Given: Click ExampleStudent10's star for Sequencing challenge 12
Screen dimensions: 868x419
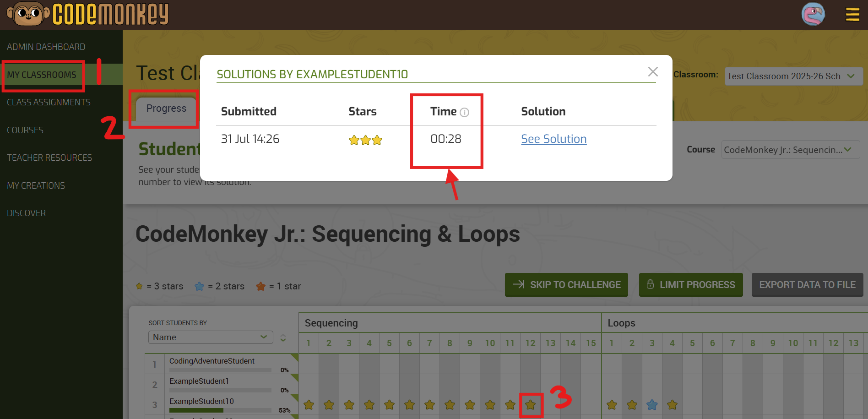Looking at the screenshot, I should [x=530, y=405].
